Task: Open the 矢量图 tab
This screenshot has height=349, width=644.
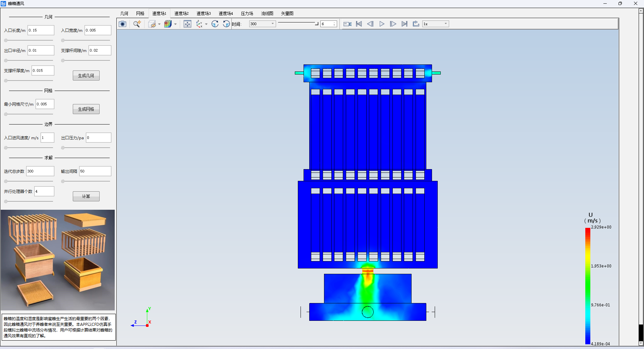Action: click(x=287, y=13)
